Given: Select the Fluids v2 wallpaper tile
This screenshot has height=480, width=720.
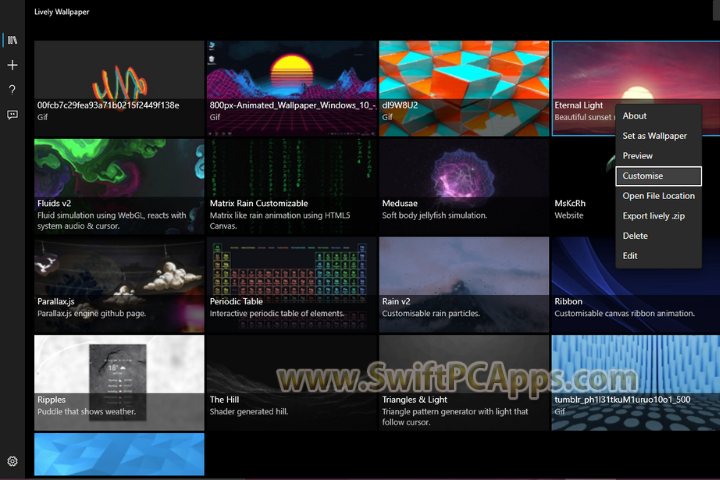Looking at the screenshot, I should click(x=119, y=186).
